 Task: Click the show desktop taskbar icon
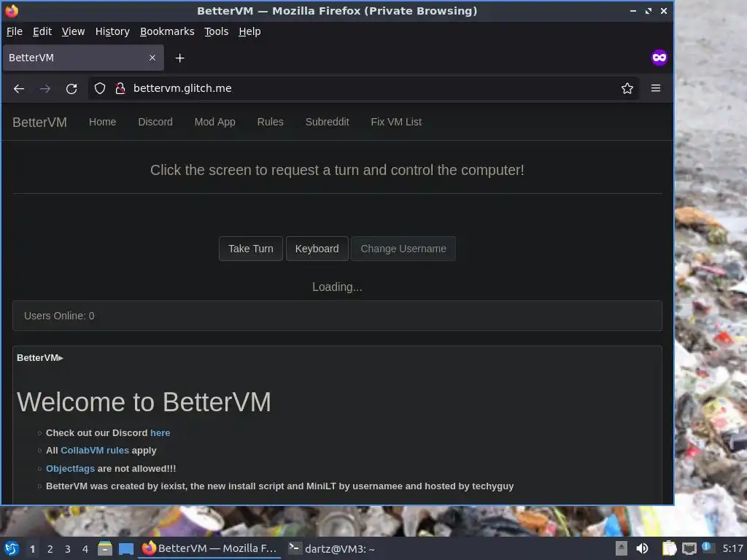(125, 548)
